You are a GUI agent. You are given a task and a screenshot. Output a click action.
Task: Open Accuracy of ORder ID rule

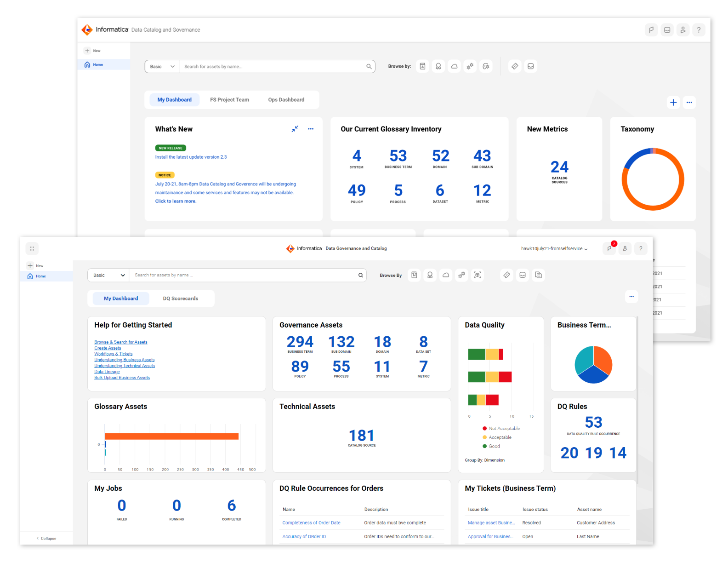point(304,536)
